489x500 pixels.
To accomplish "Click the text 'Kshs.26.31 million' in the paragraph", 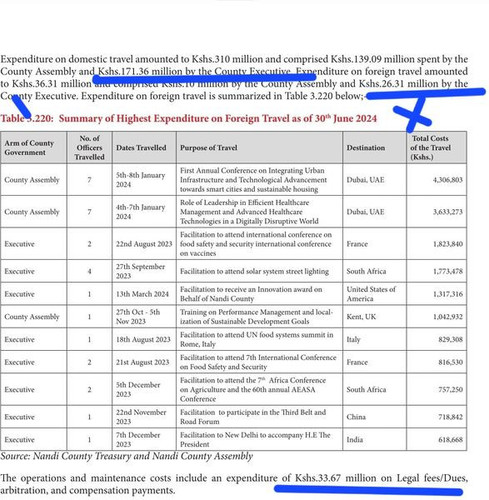I will pyautogui.click(x=399, y=84).
